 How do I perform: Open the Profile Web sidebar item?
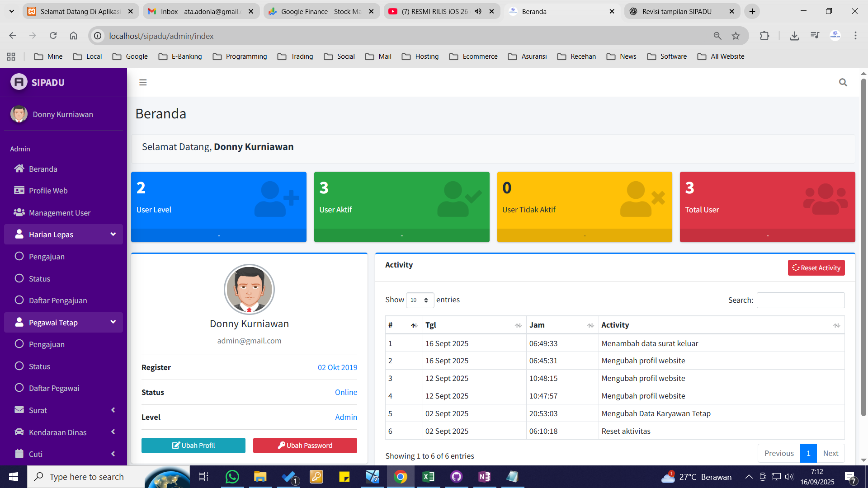tap(48, 191)
